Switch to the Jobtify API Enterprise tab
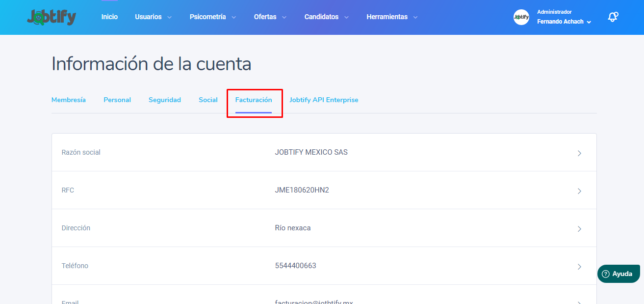The width and height of the screenshot is (644, 304). (x=324, y=100)
